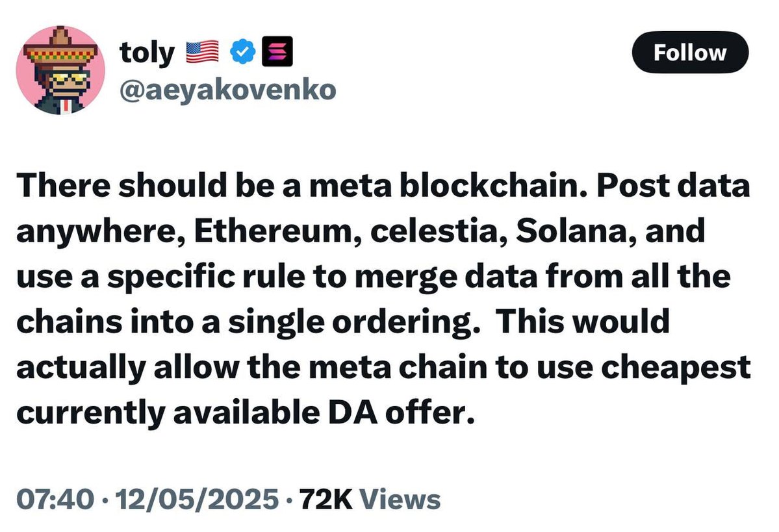This screenshot has height=532, width=779.
Task: Click the display name toly
Action: coord(147,52)
